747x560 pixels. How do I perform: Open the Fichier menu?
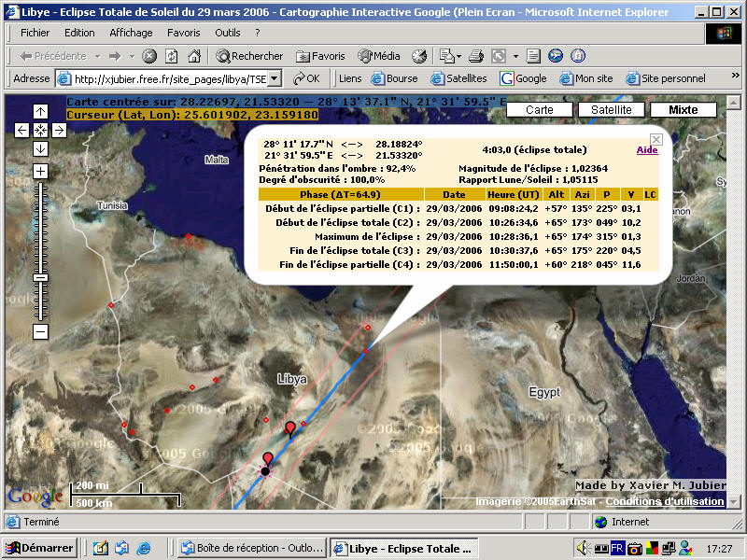(35, 33)
